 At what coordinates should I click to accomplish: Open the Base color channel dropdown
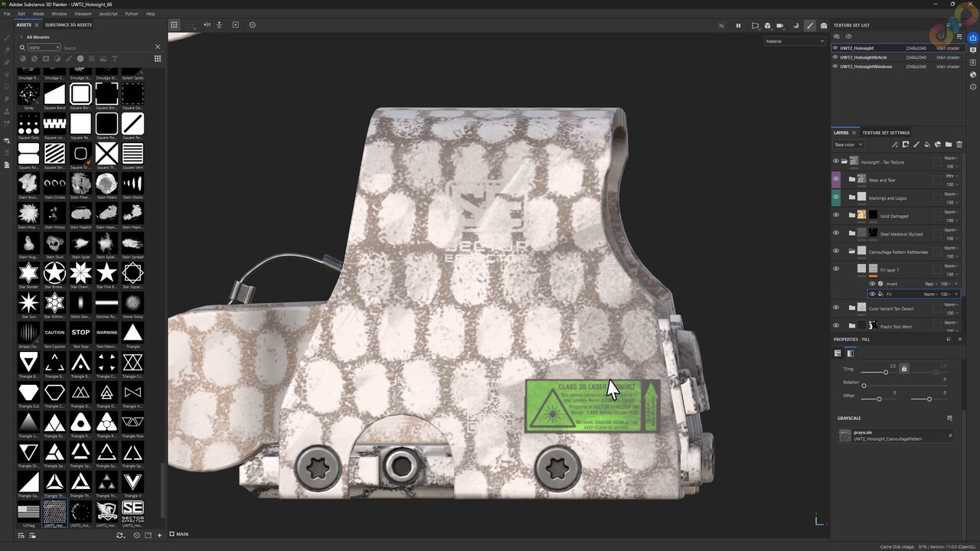pyautogui.click(x=848, y=145)
